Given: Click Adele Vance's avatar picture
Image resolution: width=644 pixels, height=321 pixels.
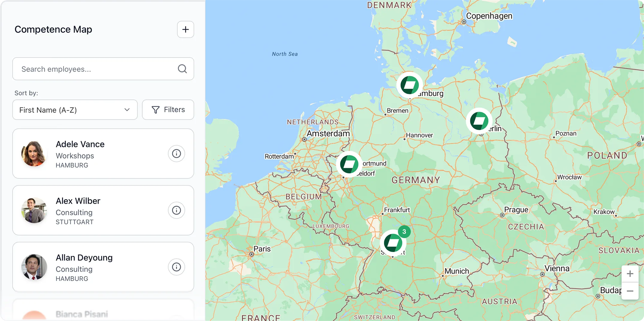Looking at the screenshot, I should pos(34,154).
